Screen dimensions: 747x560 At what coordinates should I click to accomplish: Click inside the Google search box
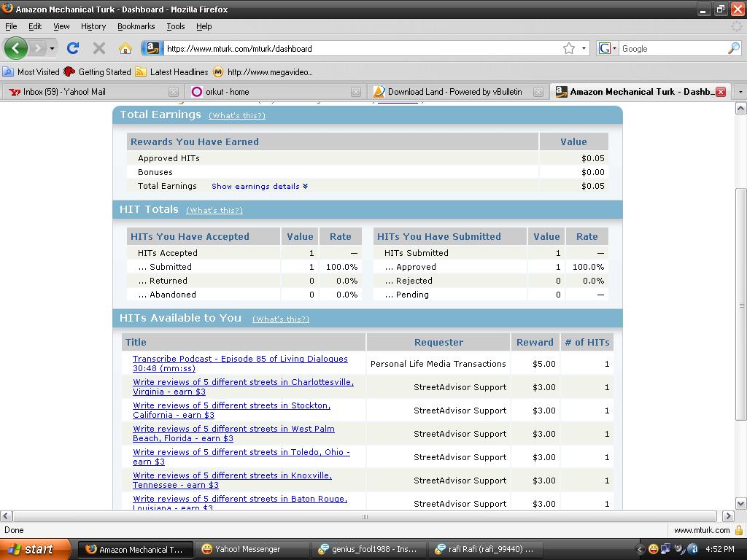[x=673, y=49]
